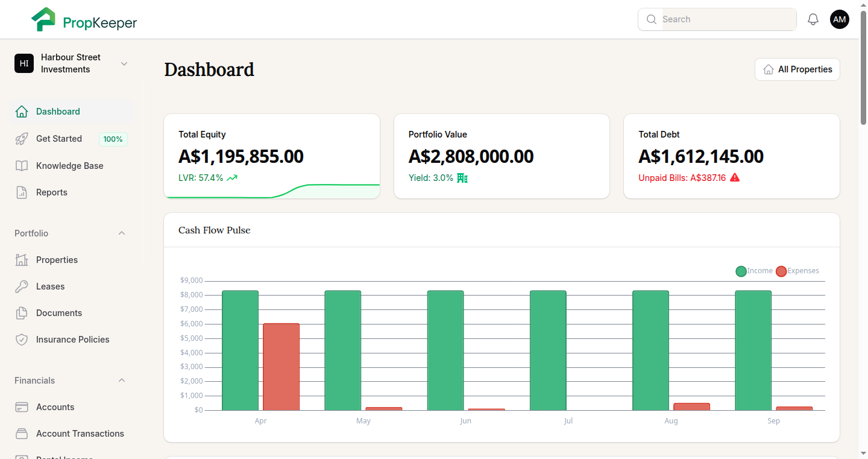Open Accounts menu item
The image size is (868, 459).
point(72,407)
